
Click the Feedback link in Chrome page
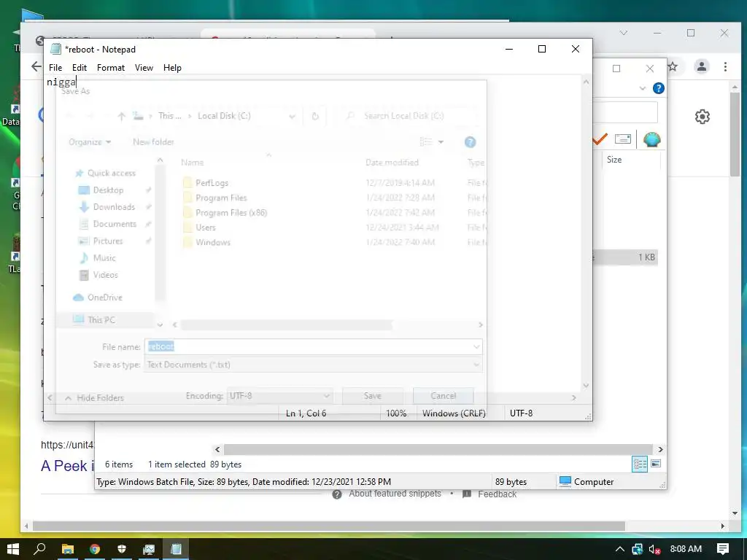(497, 494)
